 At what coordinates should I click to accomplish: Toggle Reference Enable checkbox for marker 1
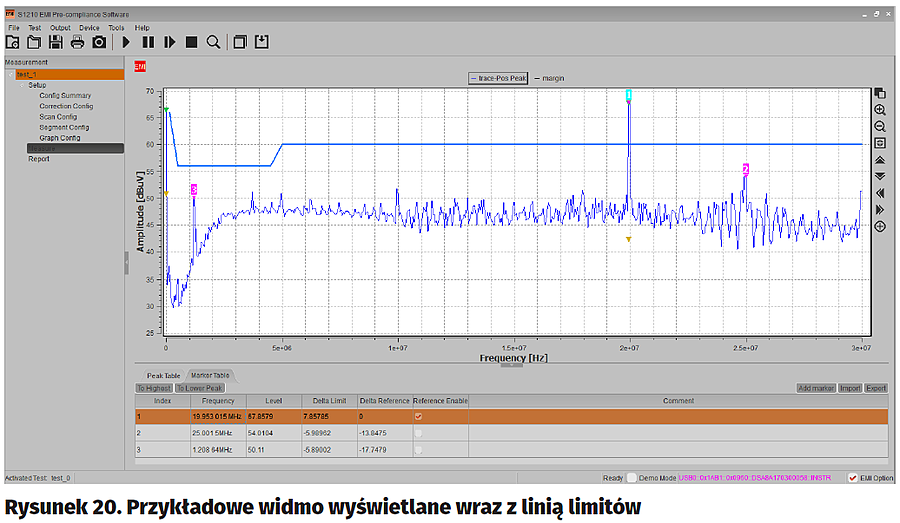coord(418,416)
